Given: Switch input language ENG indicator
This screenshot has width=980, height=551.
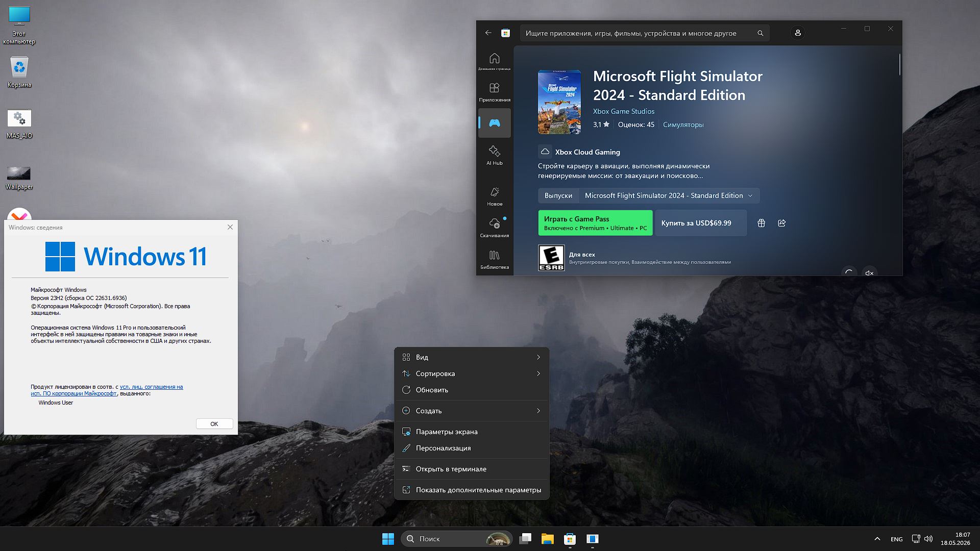Looking at the screenshot, I should (896, 539).
